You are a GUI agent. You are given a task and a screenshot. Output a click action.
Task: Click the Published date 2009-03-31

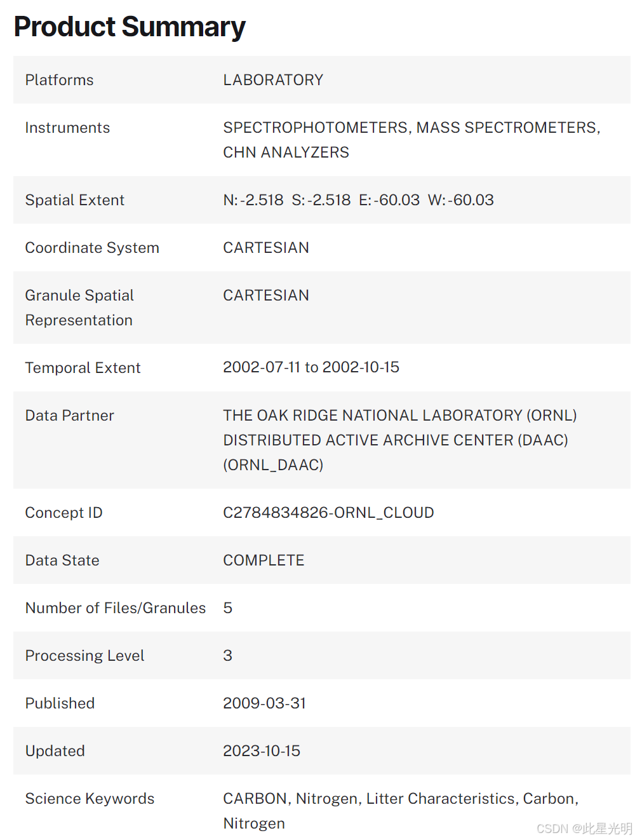pyautogui.click(x=264, y=703)
